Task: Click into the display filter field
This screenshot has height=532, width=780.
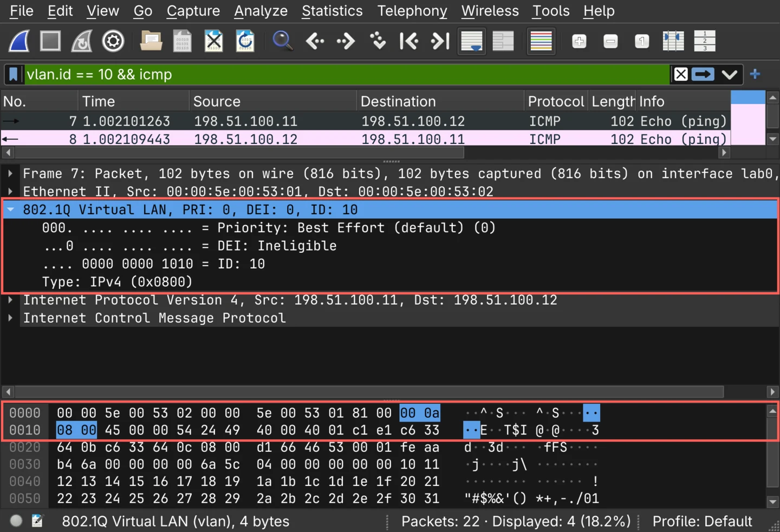Action: coord(347,74)
